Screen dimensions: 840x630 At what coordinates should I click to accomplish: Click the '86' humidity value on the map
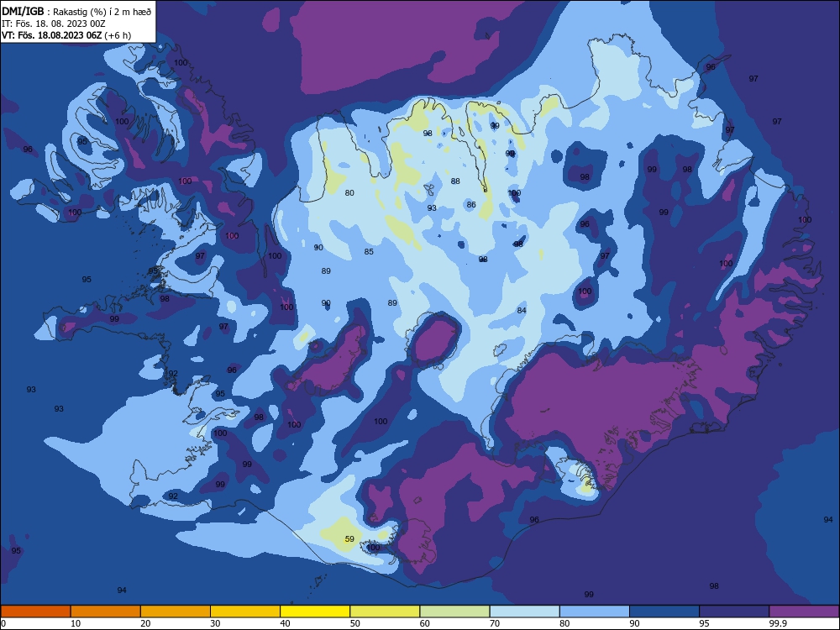tap(471, 205)
